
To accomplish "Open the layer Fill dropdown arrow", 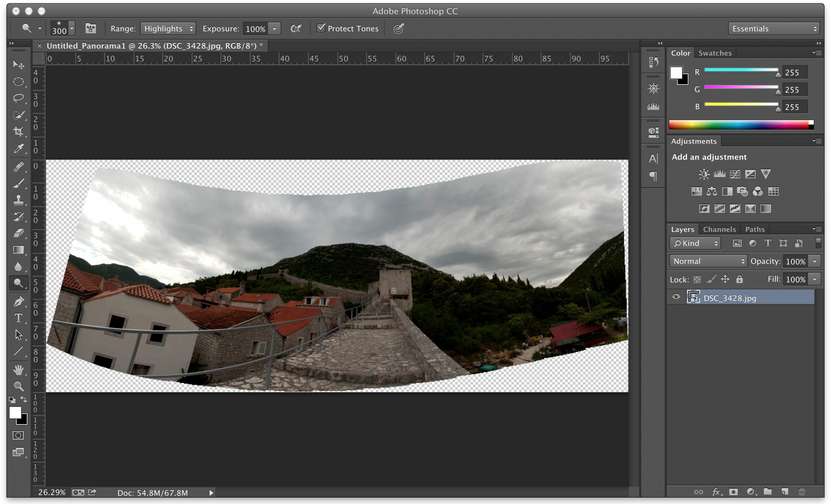I will click(x=815, y=279).
